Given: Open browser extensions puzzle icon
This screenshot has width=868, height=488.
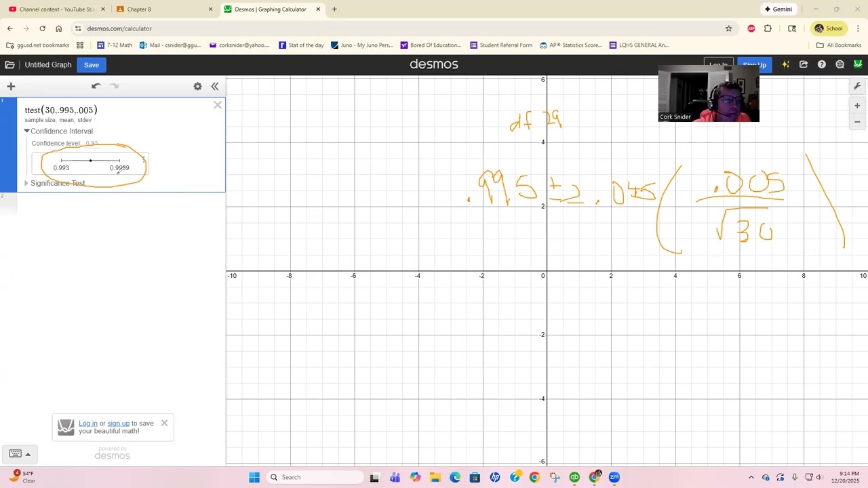Looking at the screenshot, I should pos(768,28).
